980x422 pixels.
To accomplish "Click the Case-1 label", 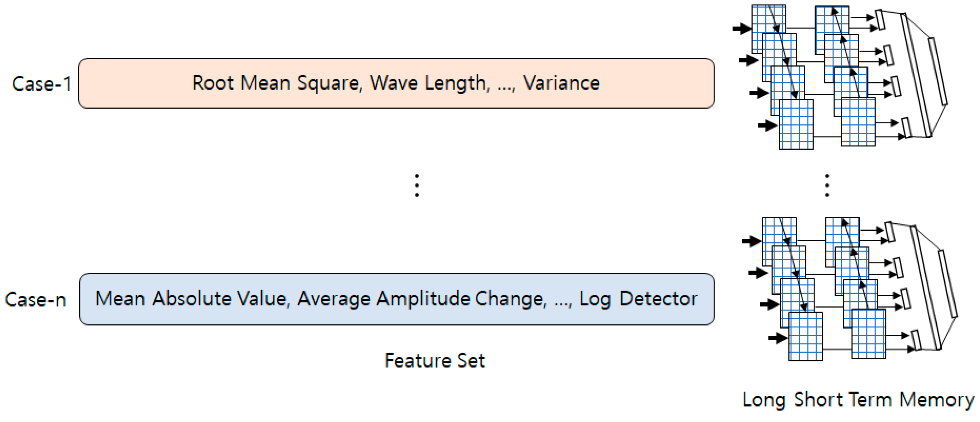I will pos(41,84).
